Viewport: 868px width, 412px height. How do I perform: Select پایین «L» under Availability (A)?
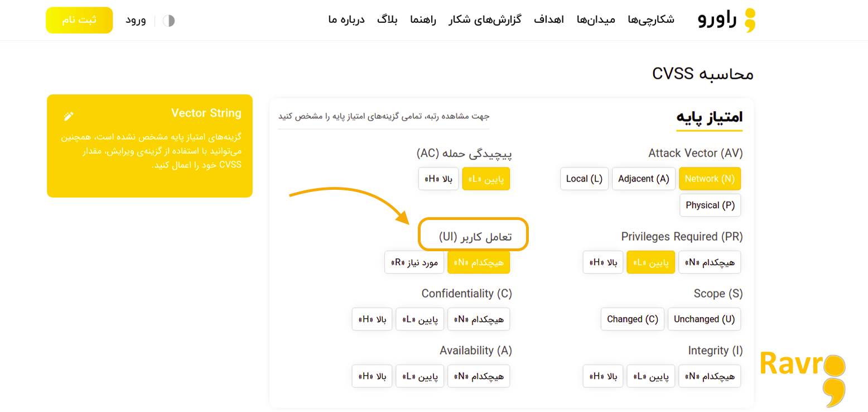(x=420, y=376)
